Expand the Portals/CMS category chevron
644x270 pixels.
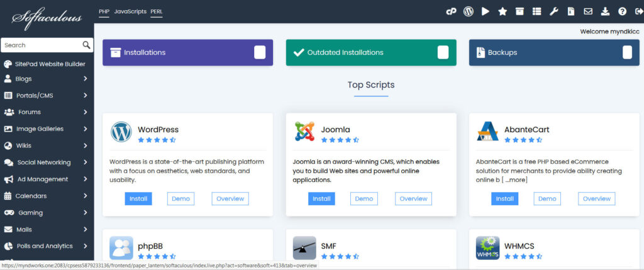(85, 95)
